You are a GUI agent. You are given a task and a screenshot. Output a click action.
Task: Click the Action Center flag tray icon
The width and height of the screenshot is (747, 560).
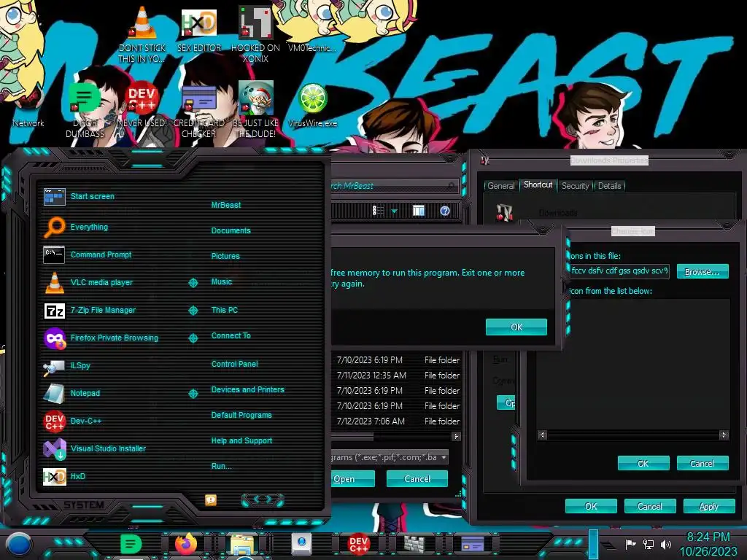coord(631,544)
